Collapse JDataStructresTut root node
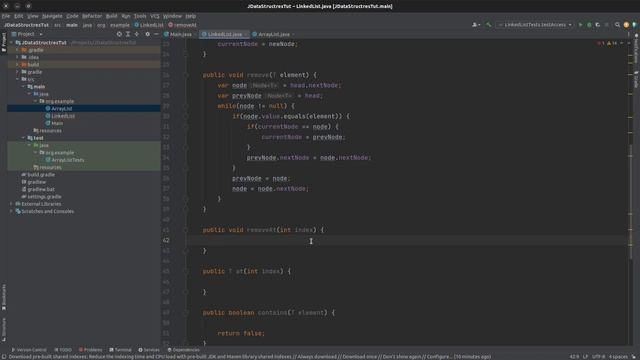The width and height of the screenshot is (640, 360). tap(11, 42)
